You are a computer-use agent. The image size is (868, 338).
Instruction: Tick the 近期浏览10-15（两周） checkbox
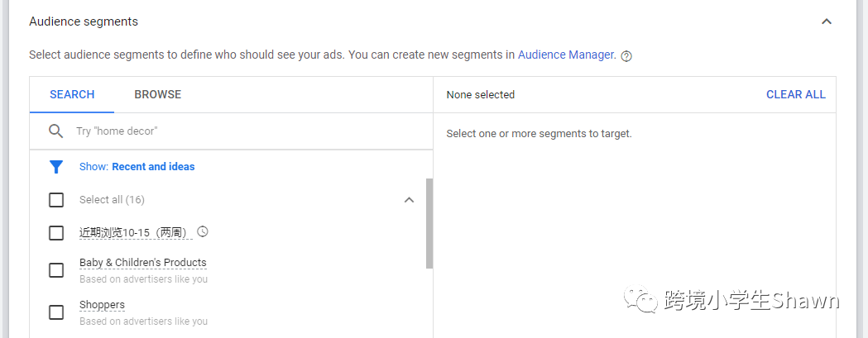coord(56,233)
